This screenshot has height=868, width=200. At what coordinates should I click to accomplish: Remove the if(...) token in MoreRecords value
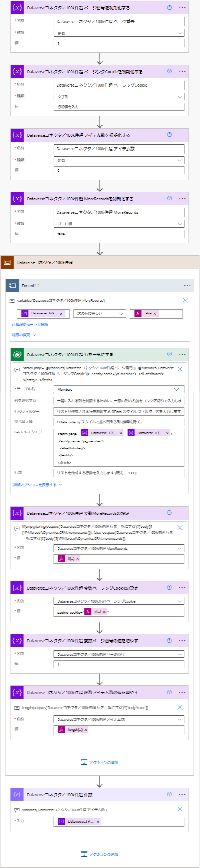point(77,559)
